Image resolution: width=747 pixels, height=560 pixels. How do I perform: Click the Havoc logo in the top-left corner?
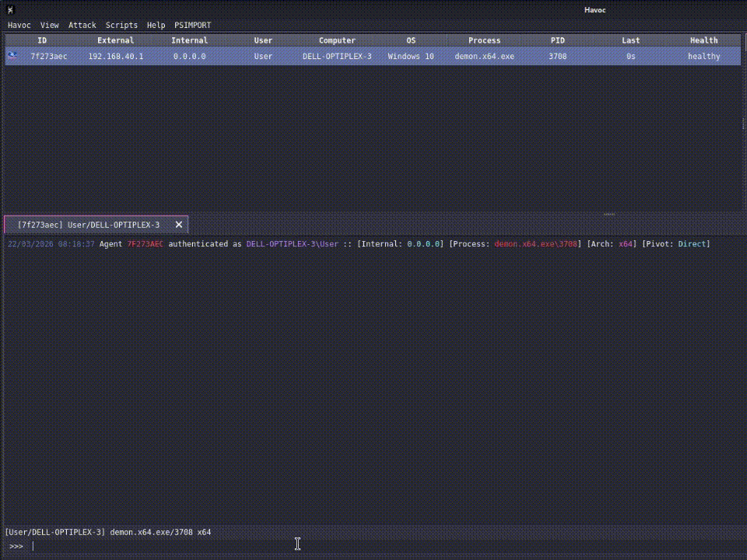tap(9, 9)
